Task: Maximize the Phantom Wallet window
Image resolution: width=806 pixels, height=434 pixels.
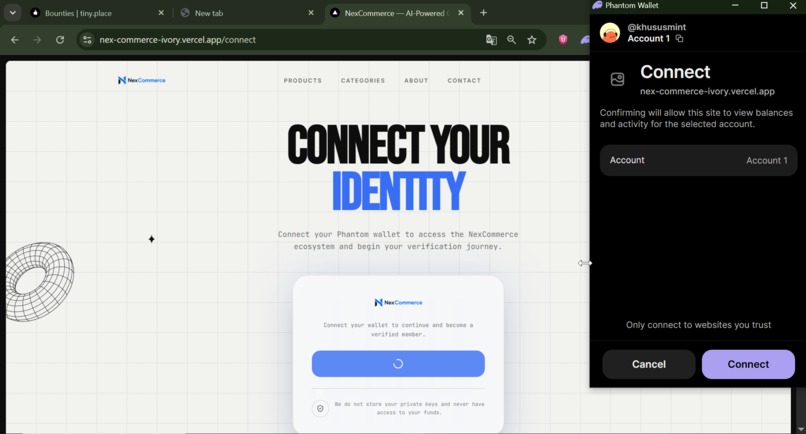Action: coord(764,5)
